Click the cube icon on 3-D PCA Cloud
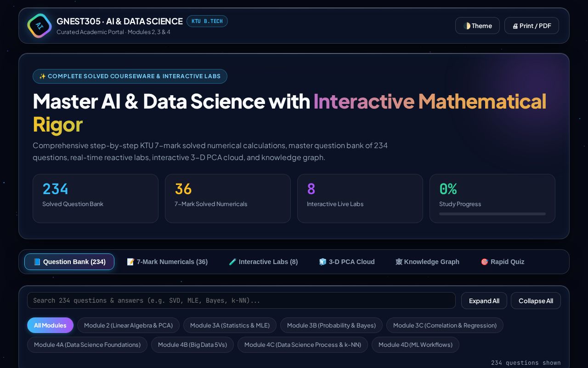Image resolution: width=588 pixels, height=368 pixels. click(x=323, y=262)
